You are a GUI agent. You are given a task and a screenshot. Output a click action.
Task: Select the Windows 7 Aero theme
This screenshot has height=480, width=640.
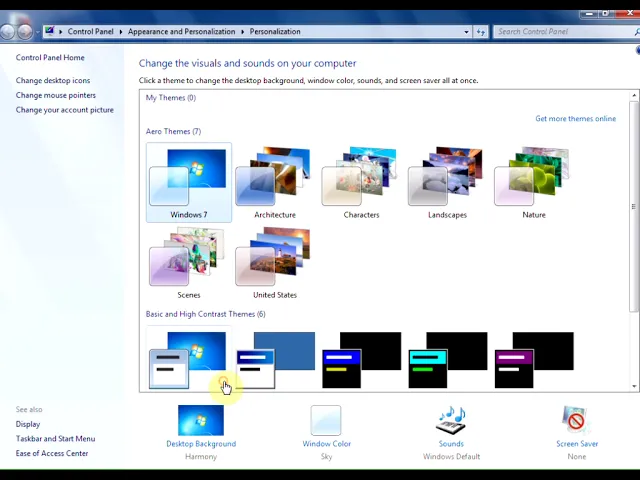189,182
